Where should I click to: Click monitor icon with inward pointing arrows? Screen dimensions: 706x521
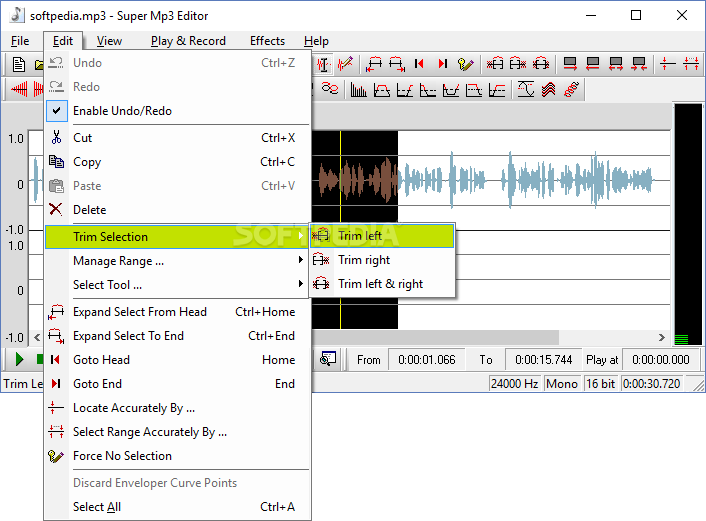tap(638, 64)
